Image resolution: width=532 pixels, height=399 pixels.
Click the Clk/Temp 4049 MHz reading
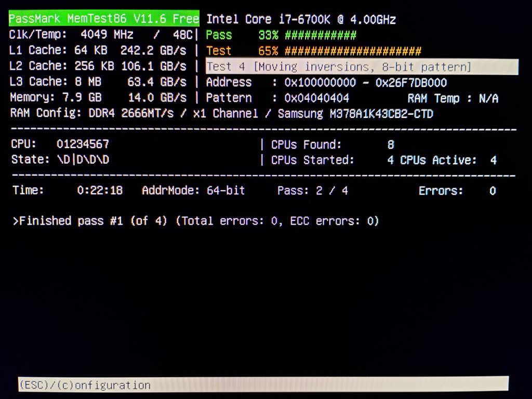point(71,34)
